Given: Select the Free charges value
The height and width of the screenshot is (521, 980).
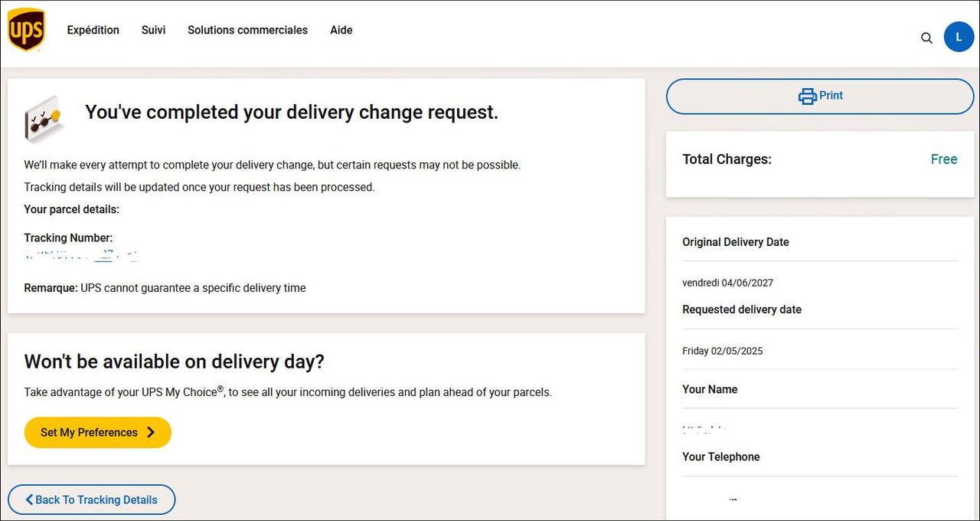Looking at the screenshot, I should click(944, 159).
